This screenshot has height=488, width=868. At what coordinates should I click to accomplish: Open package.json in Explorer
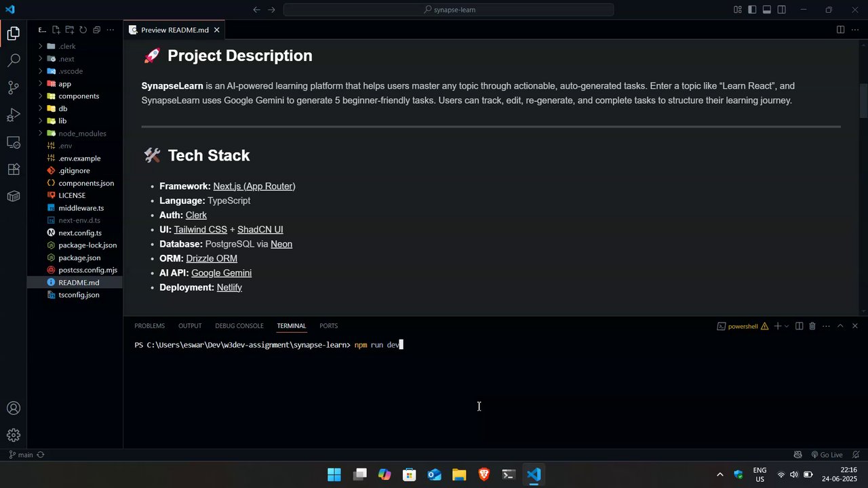click(79, 258)
